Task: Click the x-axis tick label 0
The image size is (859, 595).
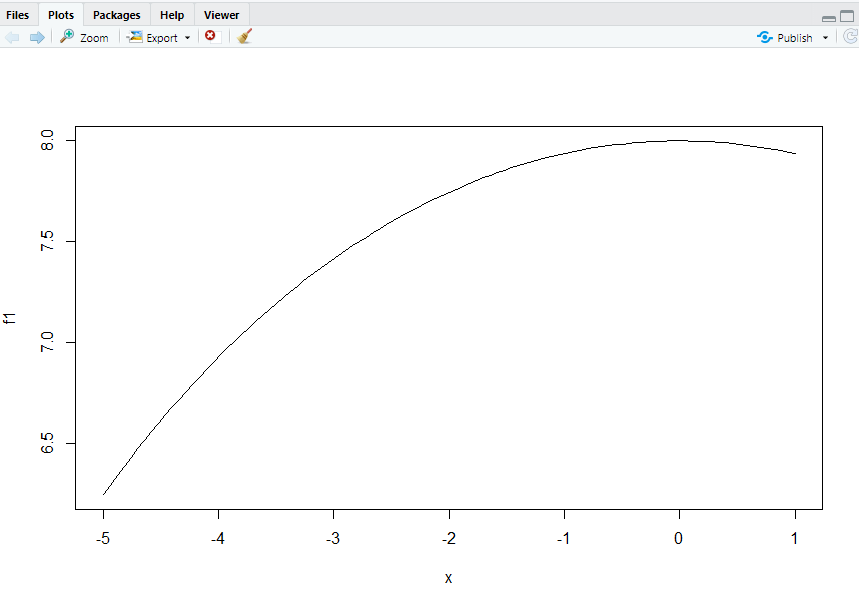Action: click(x=678, y=539)
